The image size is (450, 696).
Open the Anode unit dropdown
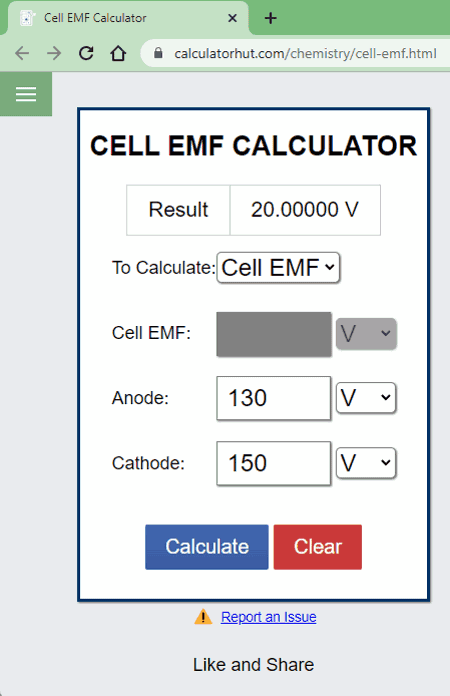coord(366,398)
